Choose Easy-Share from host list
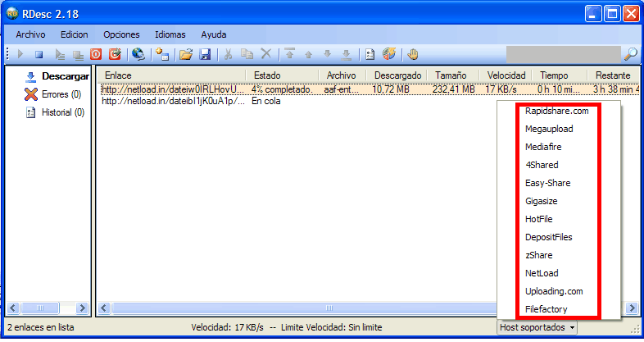 [548, 184]
